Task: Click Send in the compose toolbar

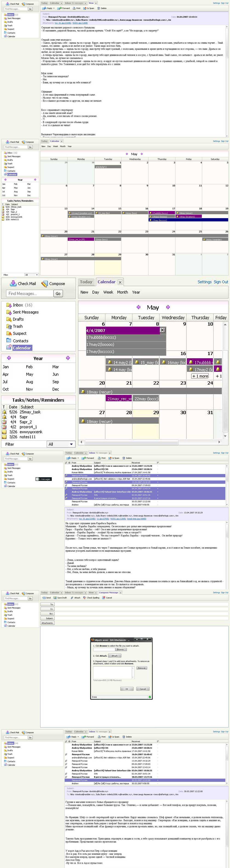Action: (x=46, y=597)
